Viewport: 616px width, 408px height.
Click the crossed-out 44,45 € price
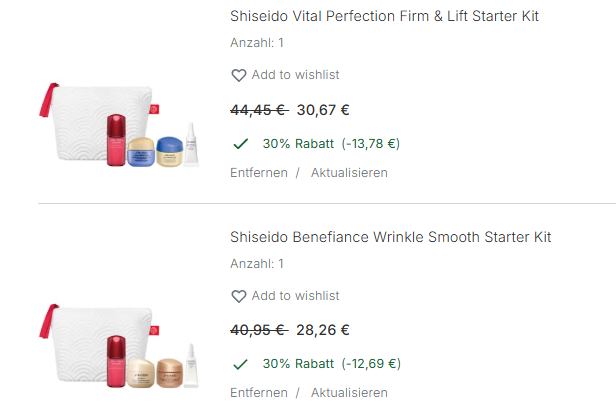click(258, 110)
